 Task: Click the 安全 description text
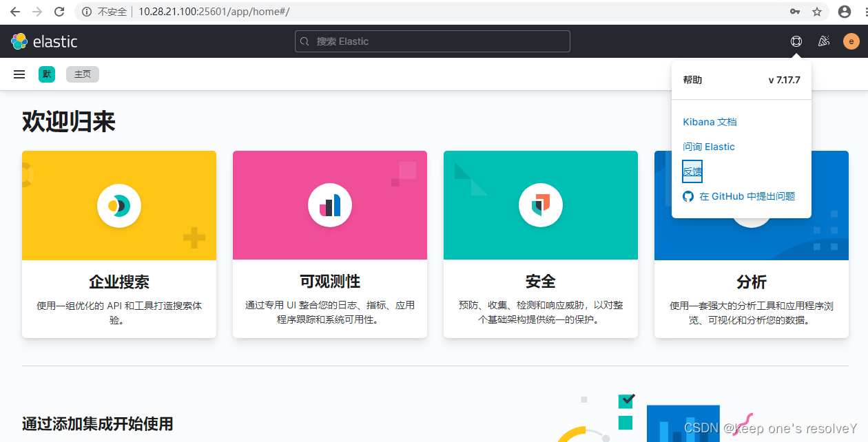(x=541, y=313)
